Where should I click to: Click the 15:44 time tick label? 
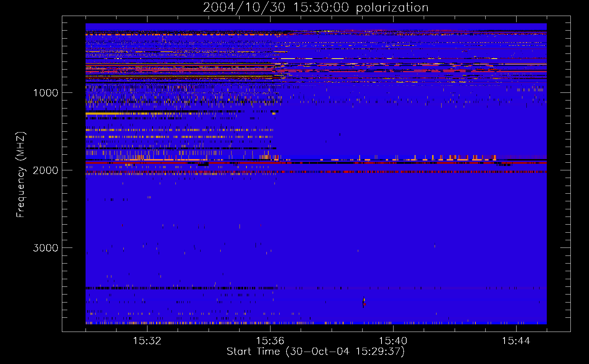[516, 341]
